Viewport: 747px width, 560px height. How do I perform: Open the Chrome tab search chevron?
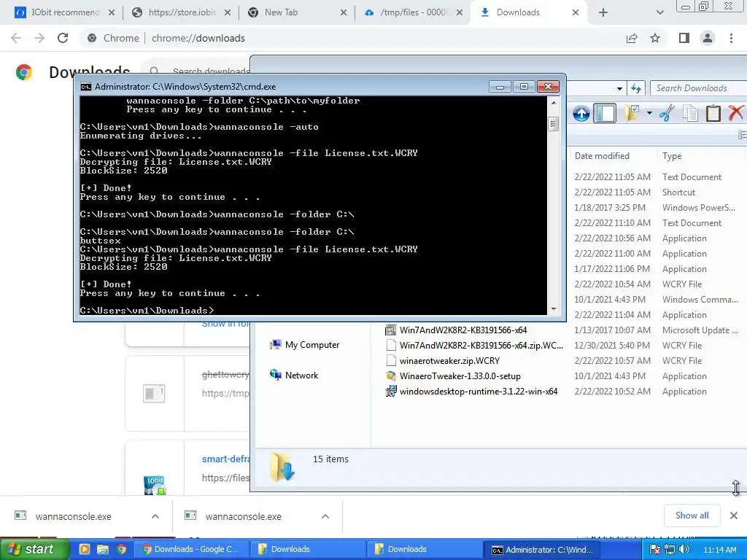(659, 12)
